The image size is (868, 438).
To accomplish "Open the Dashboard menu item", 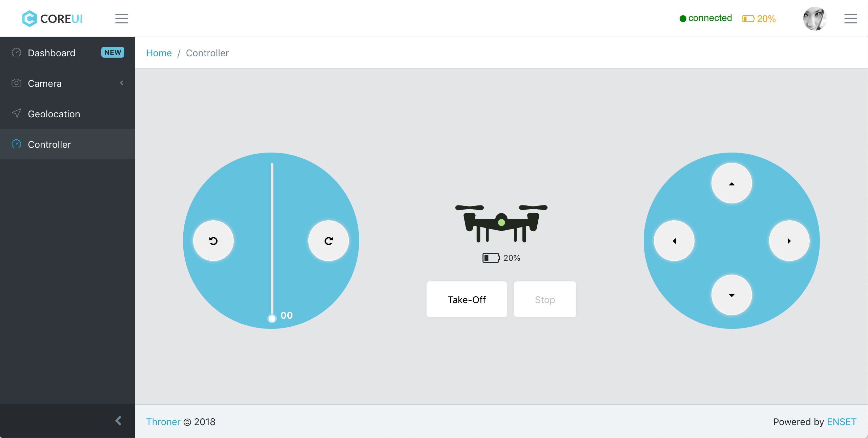I will [x=51, y=53].
